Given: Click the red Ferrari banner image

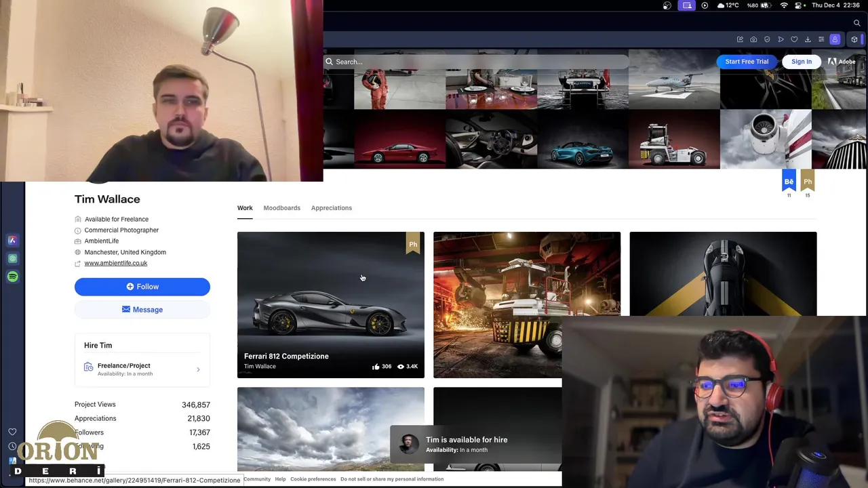Looking at the screenshot, I should pos(399,139).
